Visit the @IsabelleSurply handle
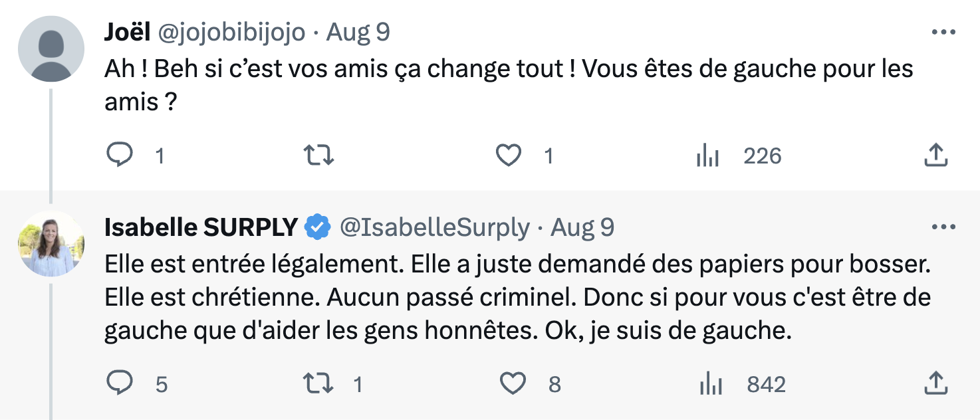 tap(435, 228)
